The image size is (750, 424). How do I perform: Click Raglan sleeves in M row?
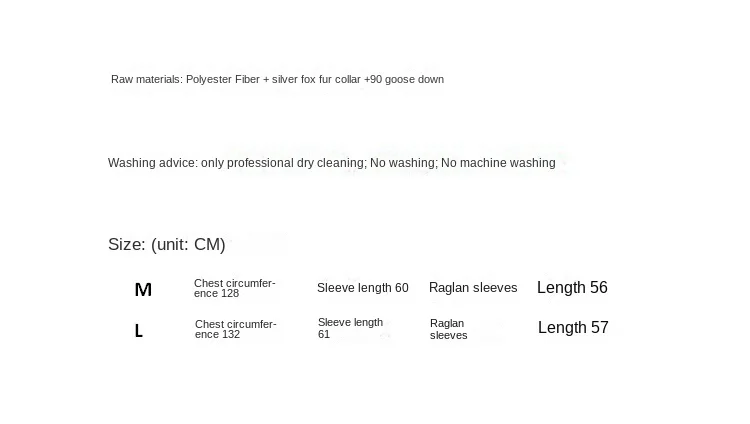tap(473, 288)
